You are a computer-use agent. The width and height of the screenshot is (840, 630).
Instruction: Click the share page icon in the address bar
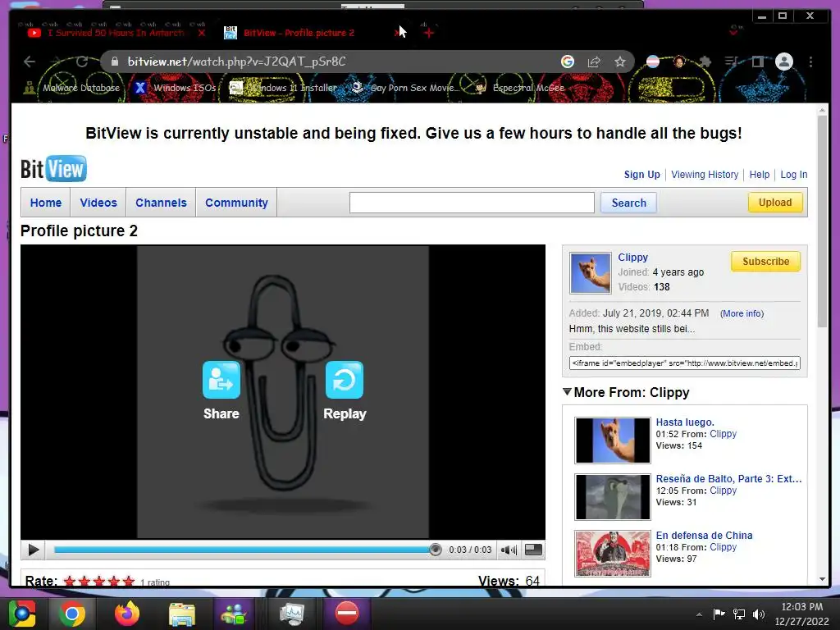click(x=594, y=62)
